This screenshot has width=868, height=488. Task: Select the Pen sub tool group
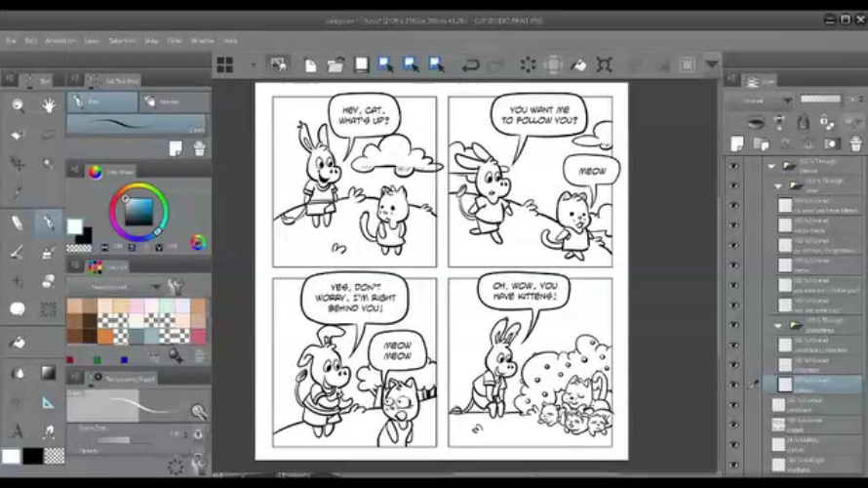102,102
